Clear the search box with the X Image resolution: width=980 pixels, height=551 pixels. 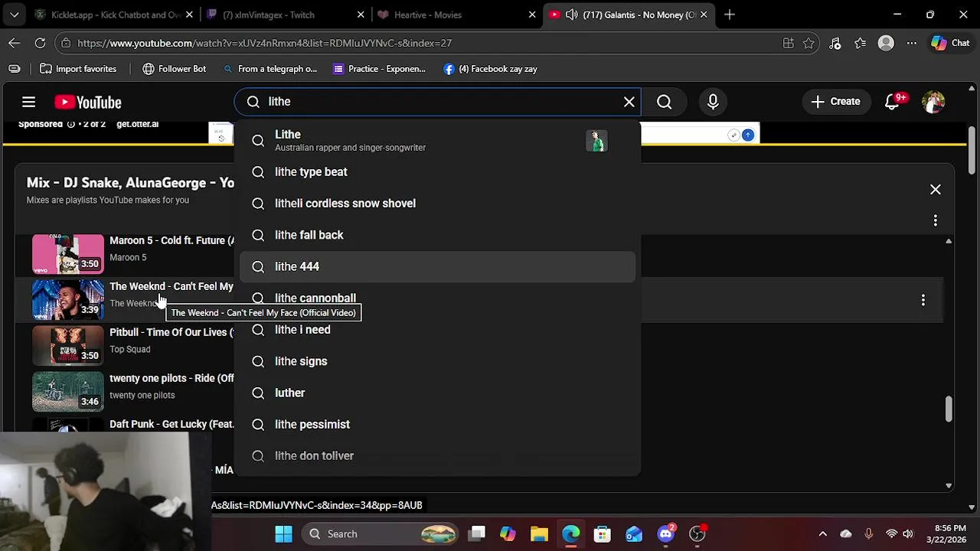629,102
